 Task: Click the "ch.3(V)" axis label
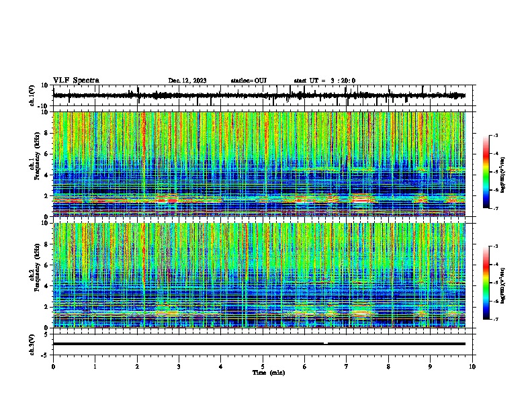[32, 345]
